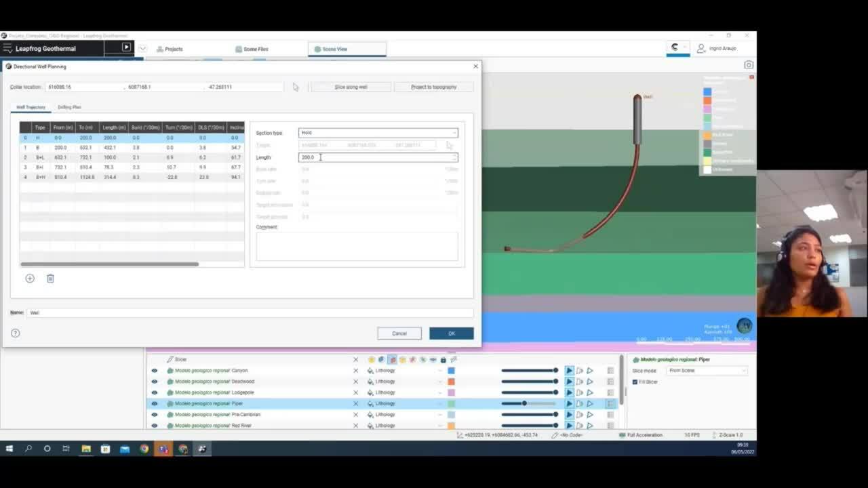Open the Ingrid Araujo user account menu
Screen dimensions: 868x488
click(x=717, y=49)
